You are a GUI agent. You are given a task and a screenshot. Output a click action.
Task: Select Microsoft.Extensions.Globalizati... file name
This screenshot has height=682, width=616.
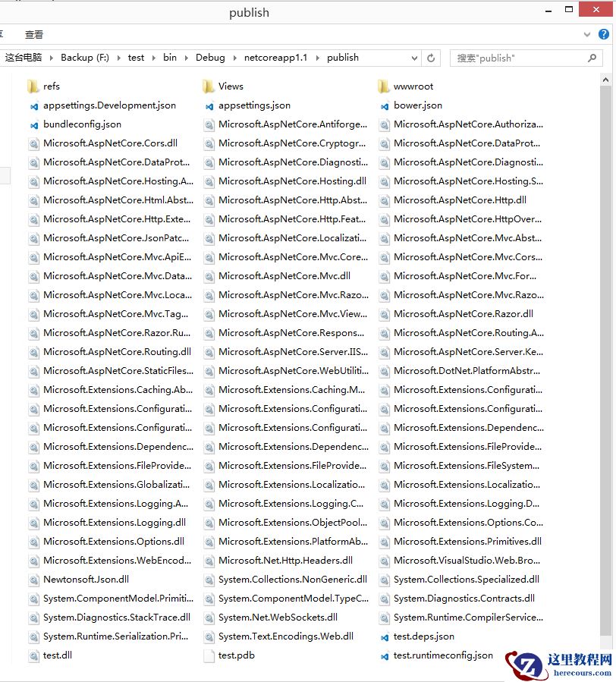(116, 485)
